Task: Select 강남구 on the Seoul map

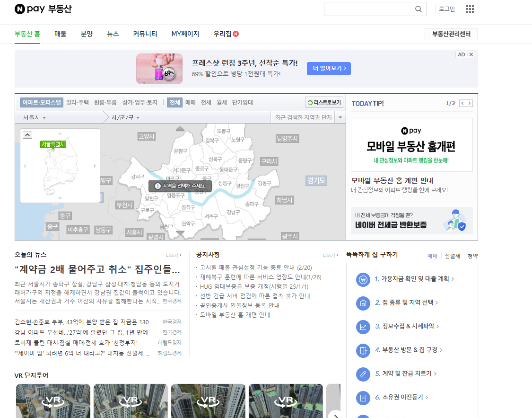Action: pyautogui.click(x=233, y=212)
